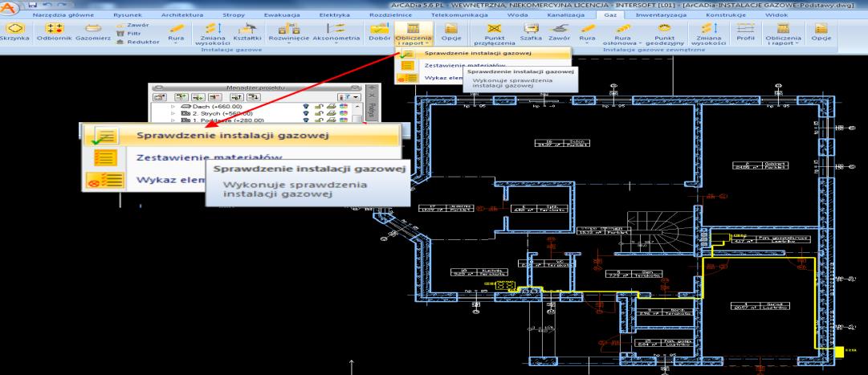The height and width of the screenshot is (375, 868).
Task: Generate a Profil of the external installation
Action: [x=745, y=31]
